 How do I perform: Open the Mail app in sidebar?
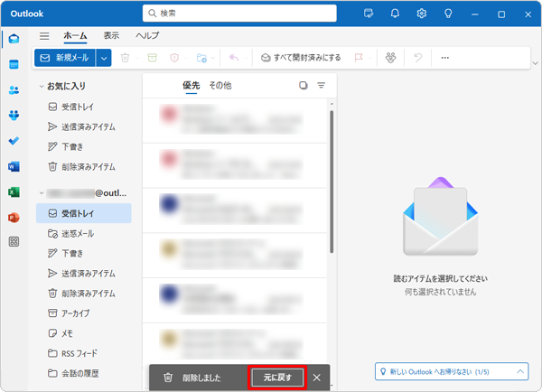coord(14,39)
